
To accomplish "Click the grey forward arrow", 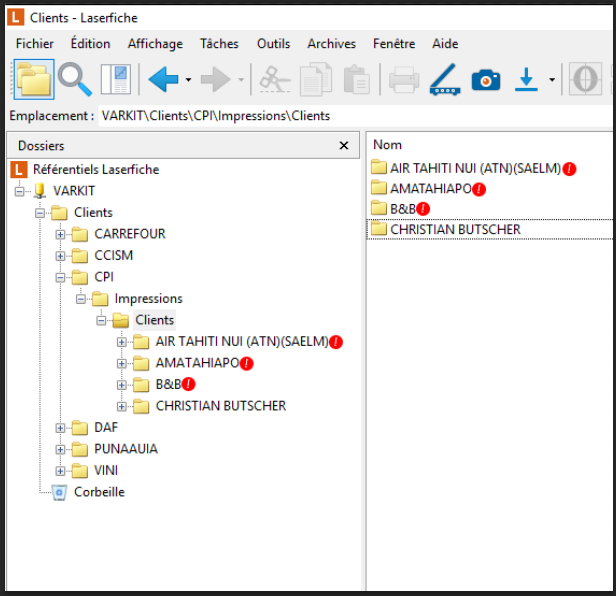I will click(215, 80).
